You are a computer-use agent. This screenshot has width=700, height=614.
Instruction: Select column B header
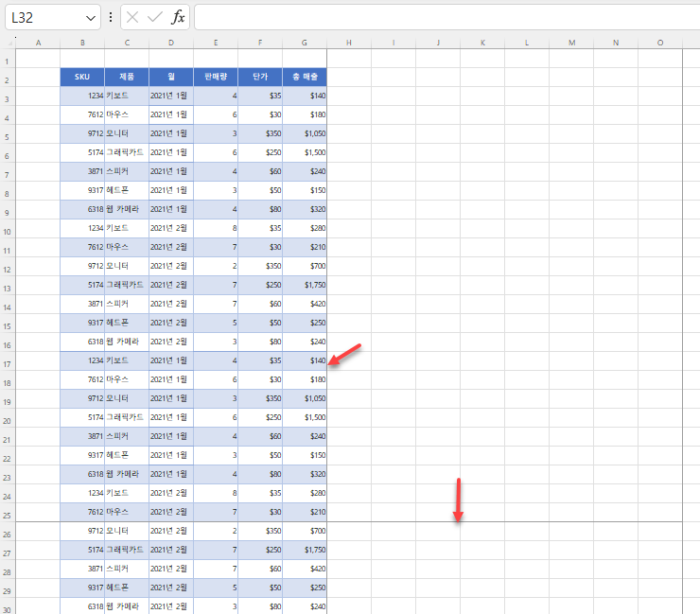(82, 43)
